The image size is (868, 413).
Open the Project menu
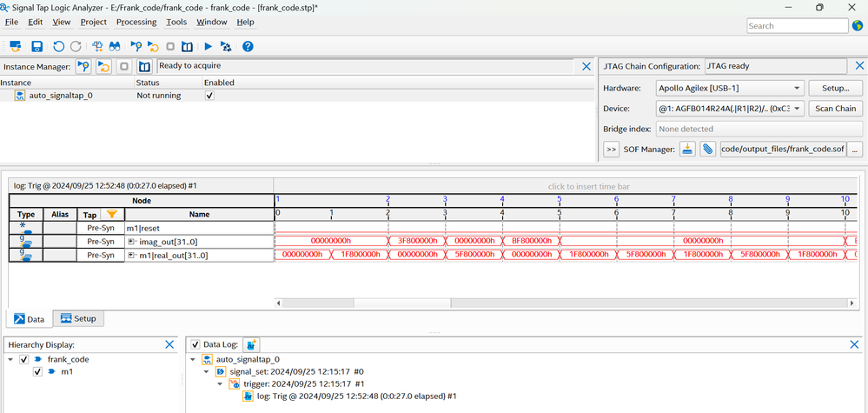point(94,22)
